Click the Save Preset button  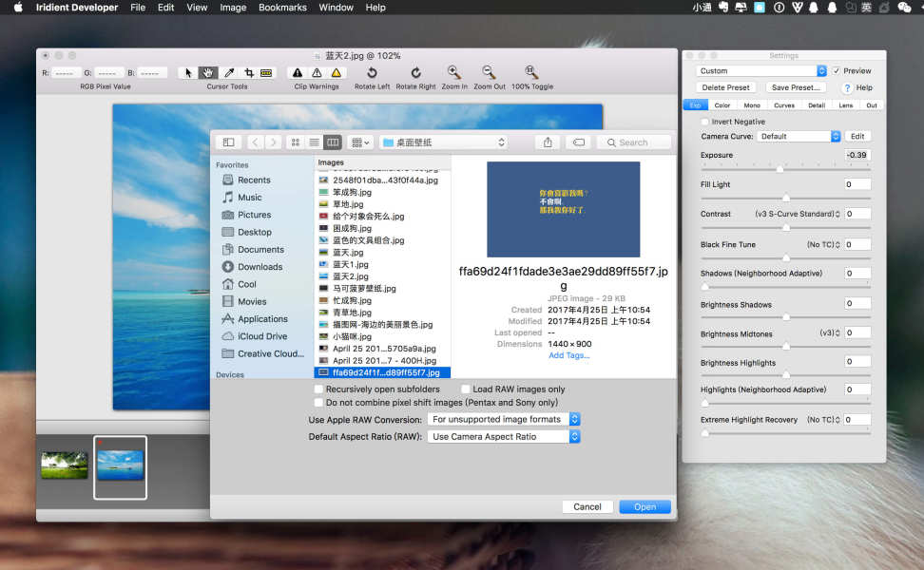pyautogui.click(x=796, y=87)
